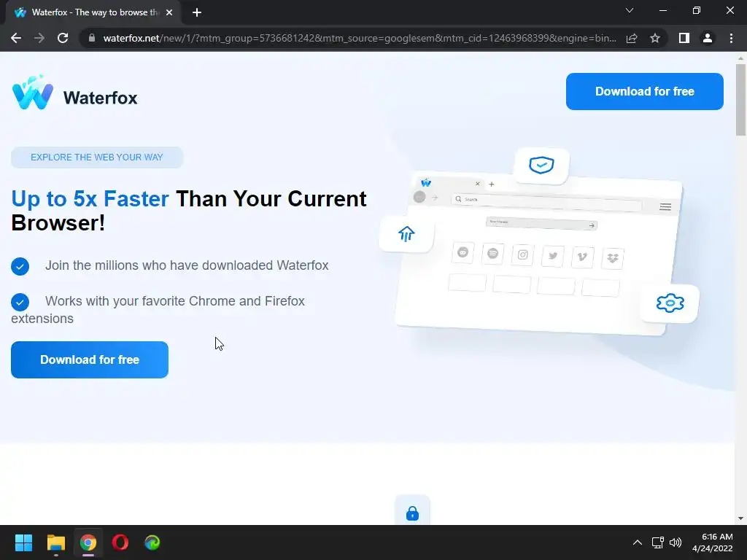Viewport: 747px width, 560px height.
Task: Open a new browser tab
Action: click(197, 13)
